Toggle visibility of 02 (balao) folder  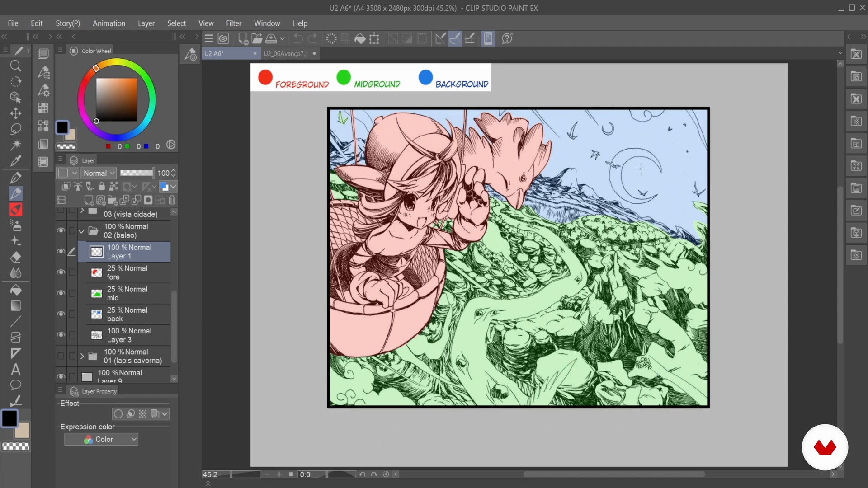pyautogui.click(x=61, y=230)
